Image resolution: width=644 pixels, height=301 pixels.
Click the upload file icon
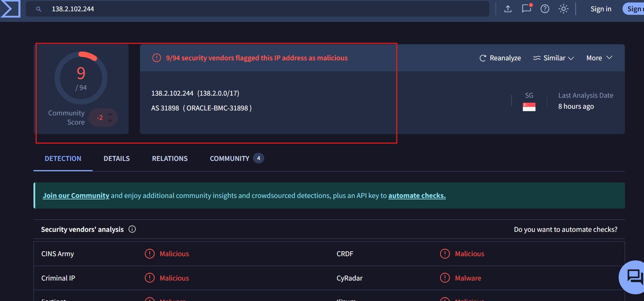pyautogui.click(x=508, y=9)
